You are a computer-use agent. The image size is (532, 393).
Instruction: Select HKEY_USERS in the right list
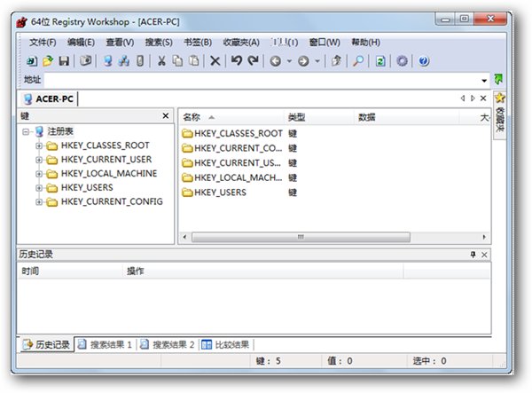pyautogui.click(x=220, y=193)
